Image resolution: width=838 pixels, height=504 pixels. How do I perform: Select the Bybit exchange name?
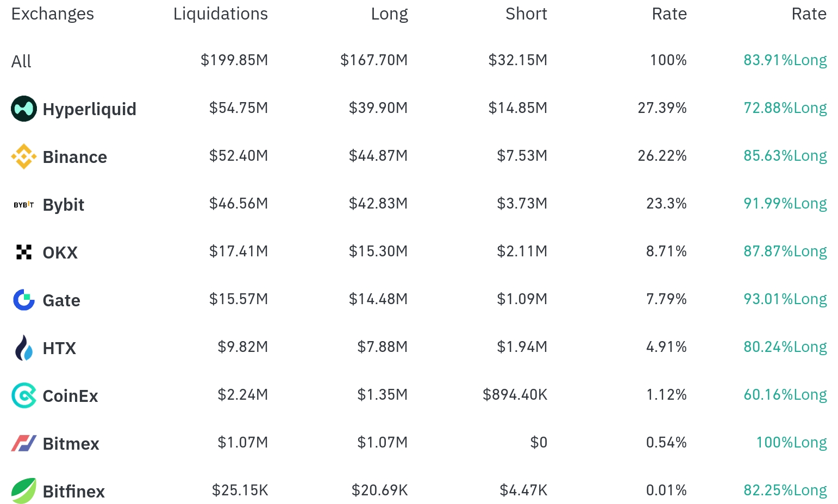(x=63, y=205)
